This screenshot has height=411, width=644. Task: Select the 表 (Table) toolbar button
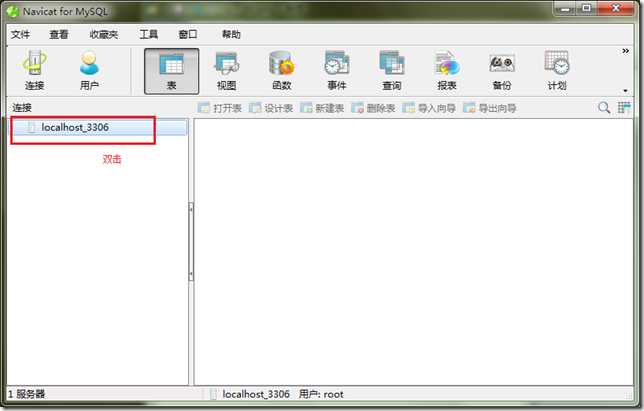172,71
